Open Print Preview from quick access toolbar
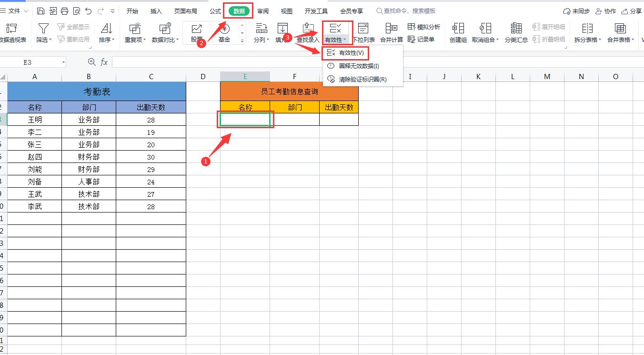 (x=76, y=11)
